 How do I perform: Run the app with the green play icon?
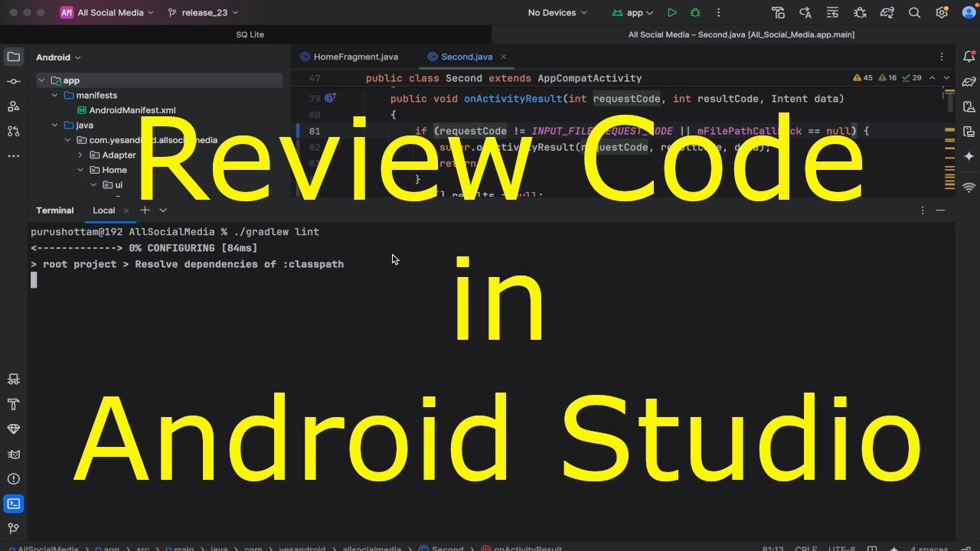tap(672, 12)
